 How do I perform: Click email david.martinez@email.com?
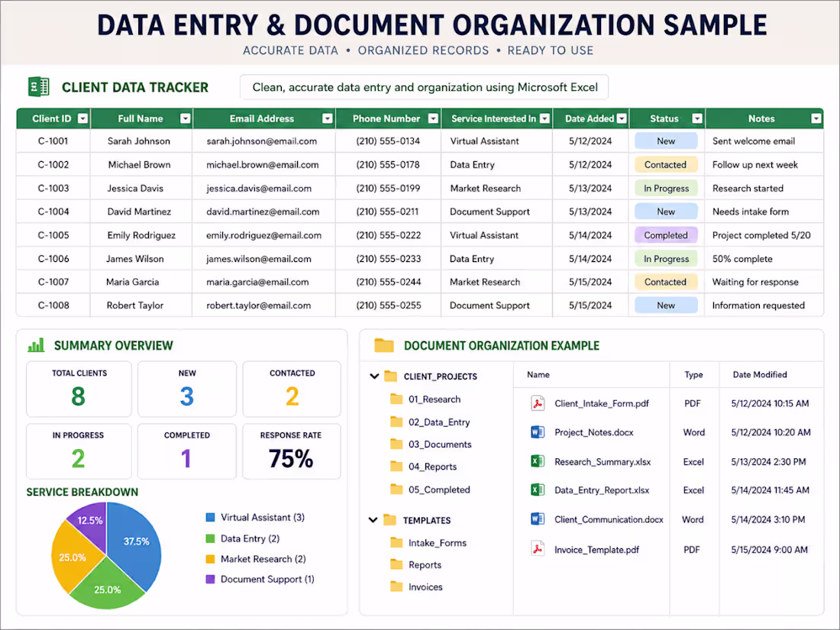pyautogui.click(x=263, y=212)
